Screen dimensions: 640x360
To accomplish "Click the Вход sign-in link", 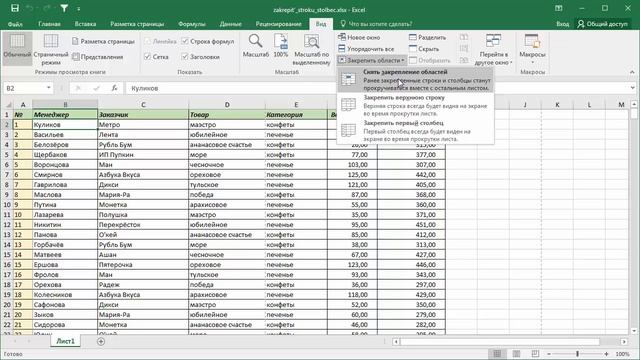I will [562, 24].
